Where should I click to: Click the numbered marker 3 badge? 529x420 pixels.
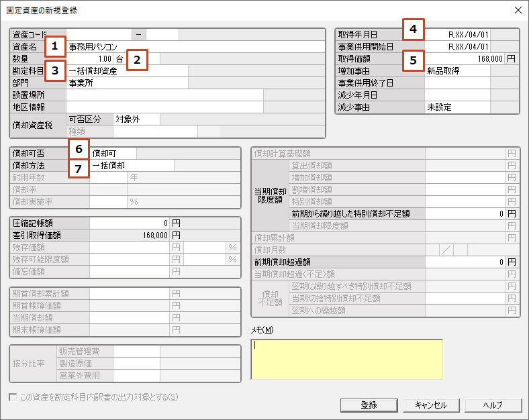coord(55,70)
